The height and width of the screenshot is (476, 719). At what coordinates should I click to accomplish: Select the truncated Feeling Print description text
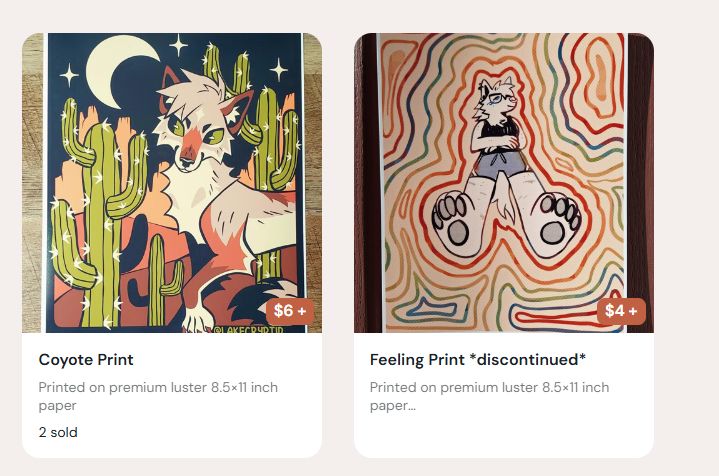(x=489, y=396)
